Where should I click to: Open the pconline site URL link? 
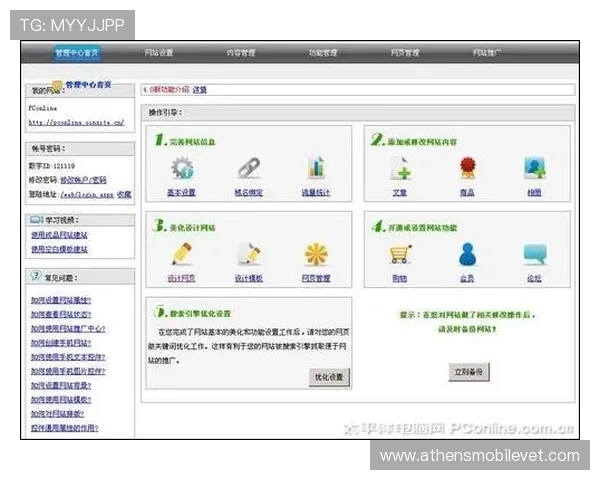click(77, 122)
